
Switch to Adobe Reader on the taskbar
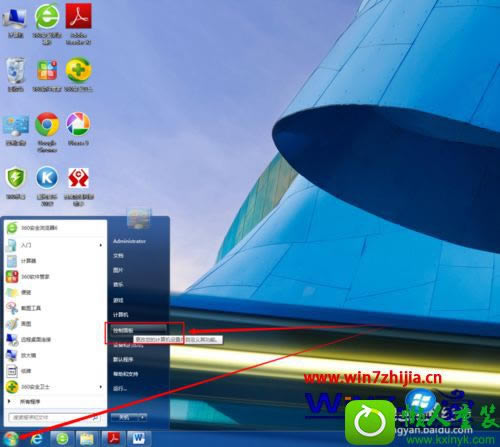[113, 438]
